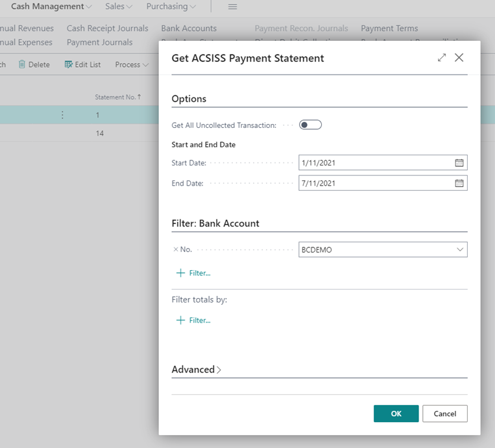495x448 pixels.
Task: Open the row options three-dot menu
Action: (x=62, y=115)
